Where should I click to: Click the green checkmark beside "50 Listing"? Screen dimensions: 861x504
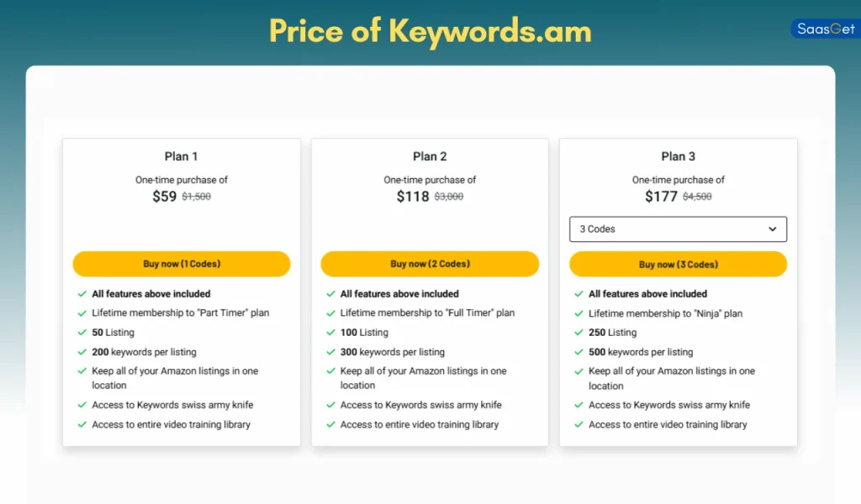pyautogui.click(x=82, y=332)
